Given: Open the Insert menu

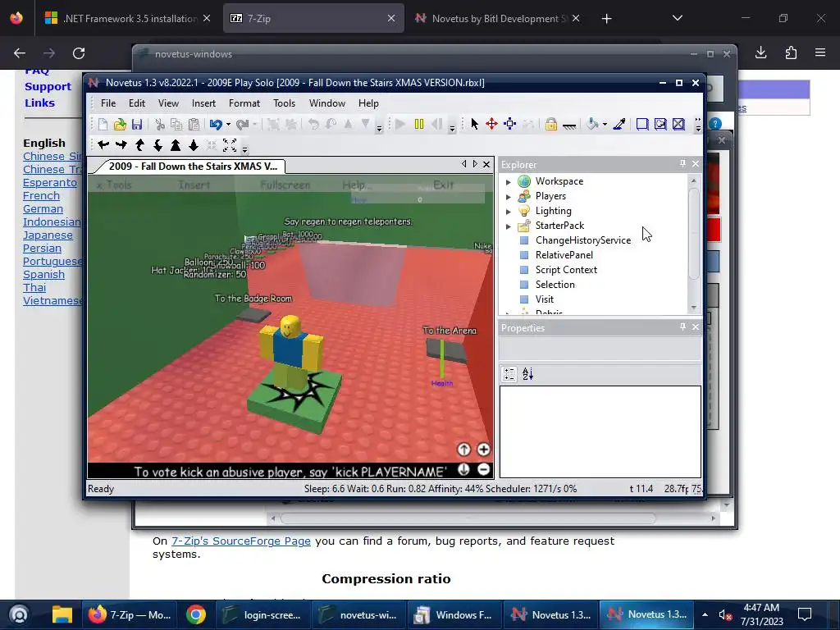Looking at the screenshot, I should coord(203,103).
